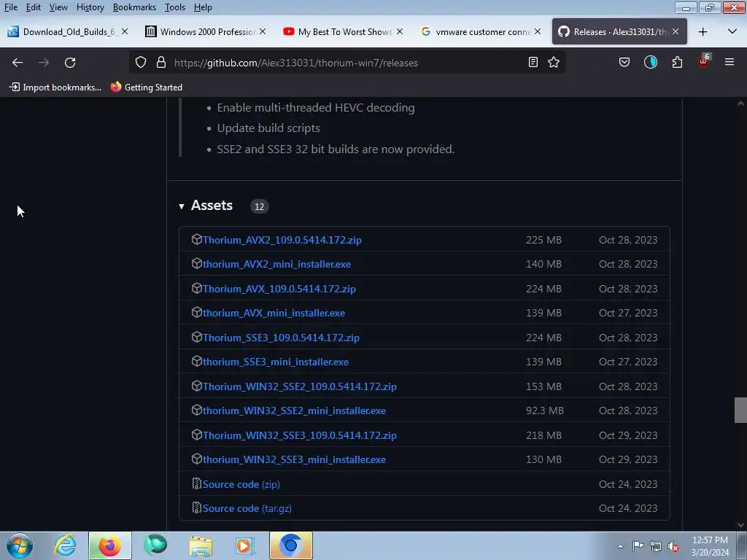Open the Pocket save icon
This screenshot has height=560, width=747.
(x=624, y=63)
